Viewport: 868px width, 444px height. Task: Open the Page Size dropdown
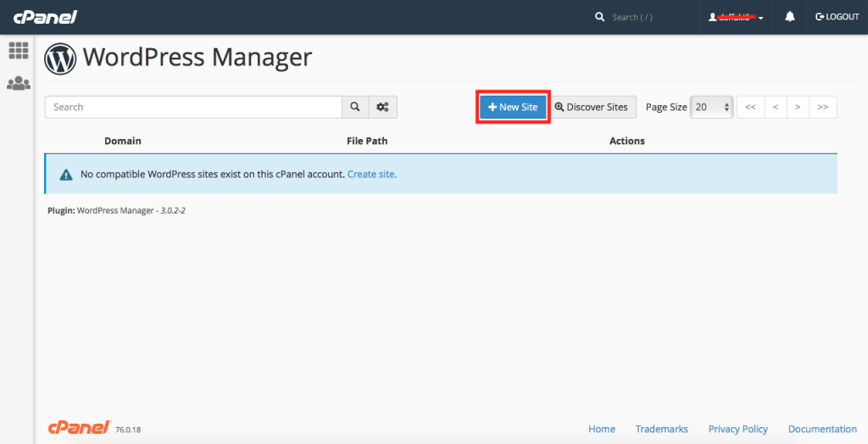712,107
